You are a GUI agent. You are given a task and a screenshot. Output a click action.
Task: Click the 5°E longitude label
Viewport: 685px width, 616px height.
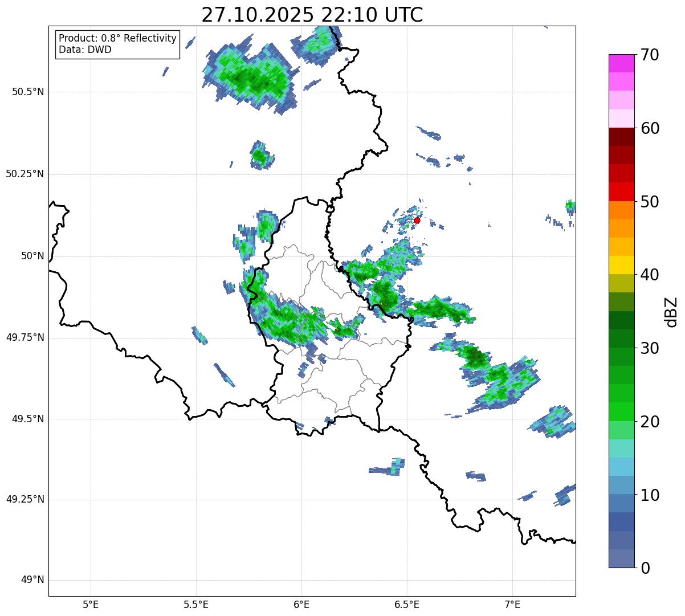click(x=91, y=604)
